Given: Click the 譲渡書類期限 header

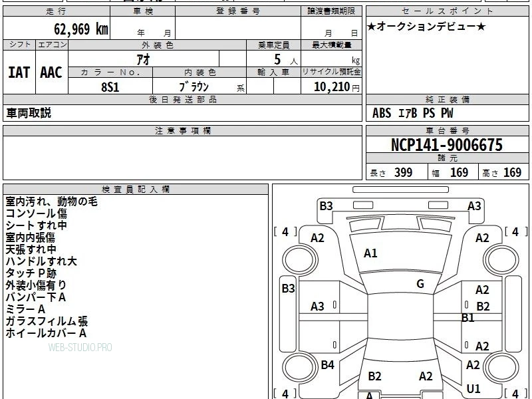Looking at the screenshot, I should point(331,11).
